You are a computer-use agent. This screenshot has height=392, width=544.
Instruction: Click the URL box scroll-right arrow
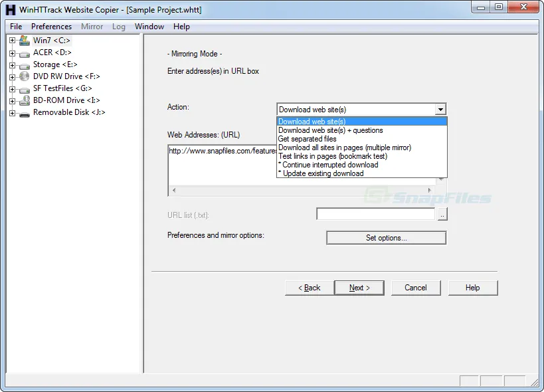(x=430, y=190)
